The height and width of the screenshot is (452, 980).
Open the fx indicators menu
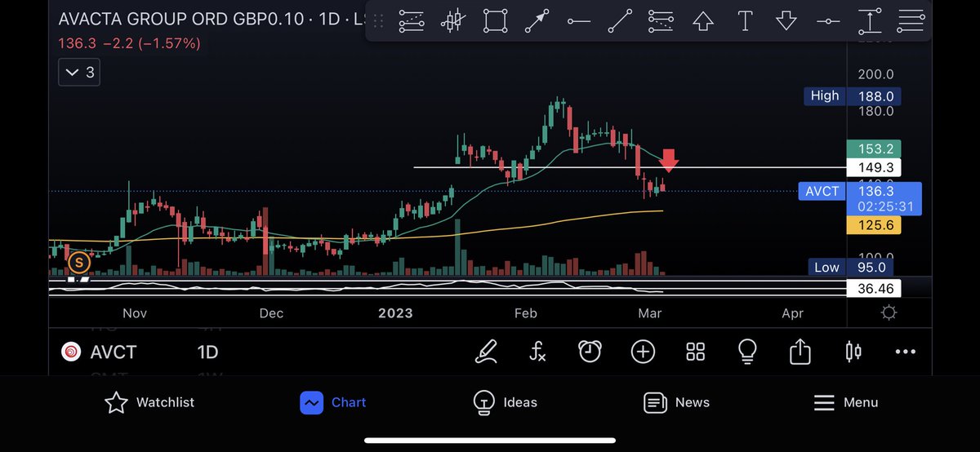537,352
